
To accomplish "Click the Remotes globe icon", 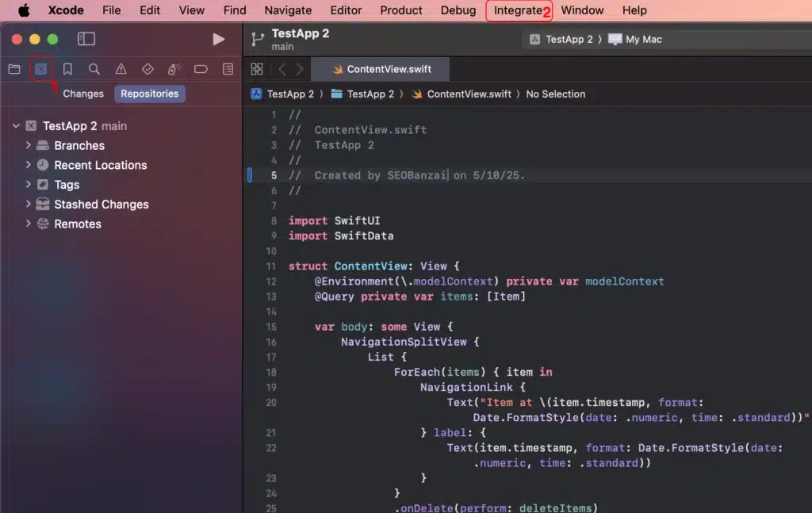I will (43, 224).
